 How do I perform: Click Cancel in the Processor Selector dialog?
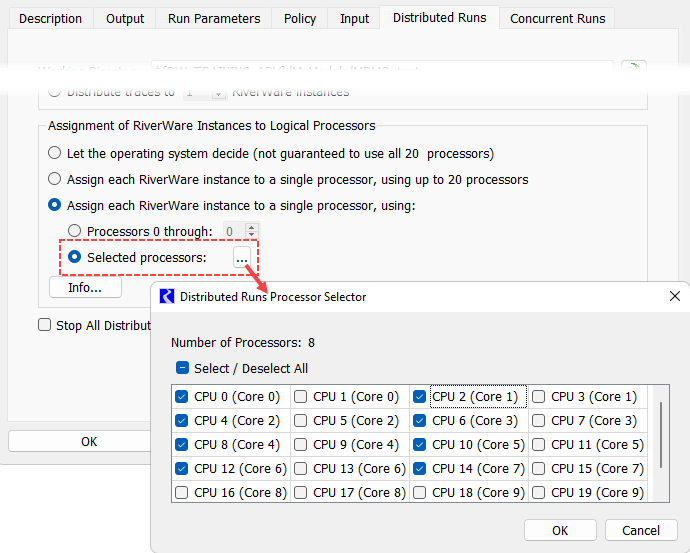[x=641, y=531]
